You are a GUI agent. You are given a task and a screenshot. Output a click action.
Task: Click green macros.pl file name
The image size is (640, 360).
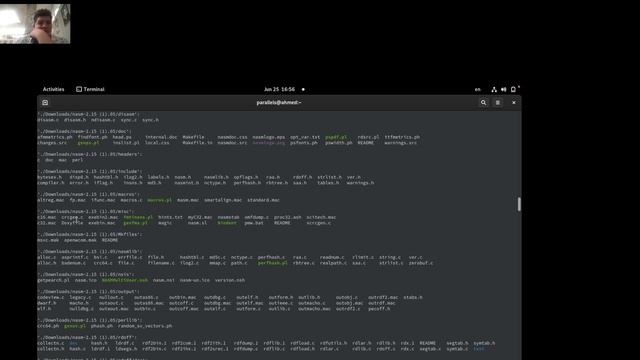[x=160, y=200]
